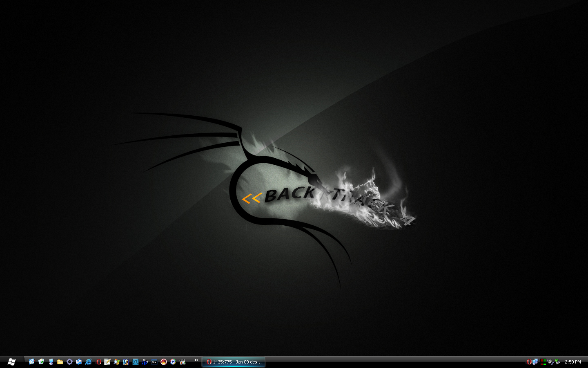588x368 pixels.
Task: Click the red flame circle quick launch icon
Action: point(163,362)
